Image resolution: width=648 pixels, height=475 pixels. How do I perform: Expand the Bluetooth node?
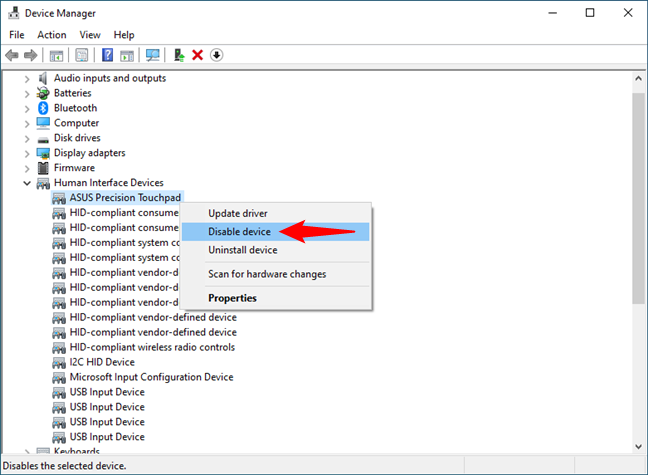pyautogui.click(x=27, y=109)
